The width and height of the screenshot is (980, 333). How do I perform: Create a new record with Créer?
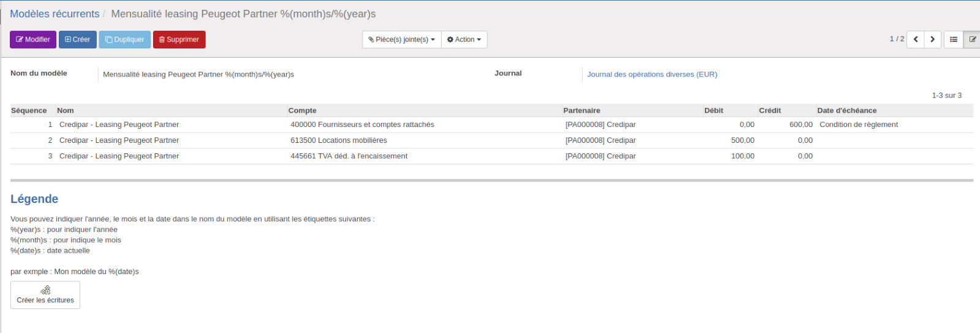(78, 39)
